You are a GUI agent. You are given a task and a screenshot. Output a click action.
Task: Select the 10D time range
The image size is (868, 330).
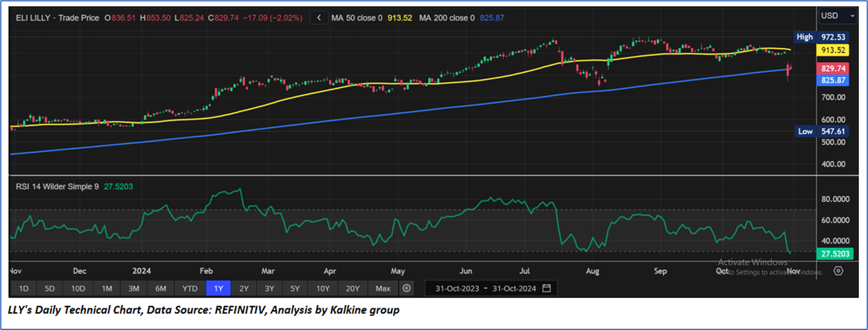click(78, 288)
